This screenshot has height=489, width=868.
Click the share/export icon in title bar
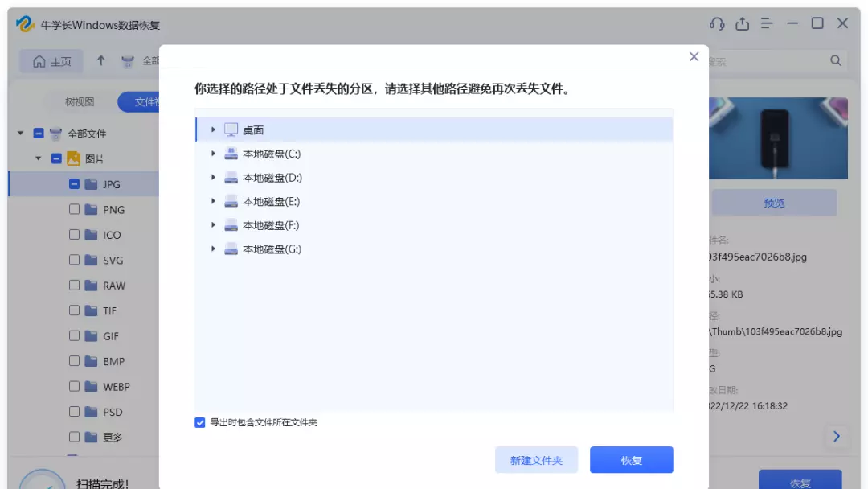[742, 24]
